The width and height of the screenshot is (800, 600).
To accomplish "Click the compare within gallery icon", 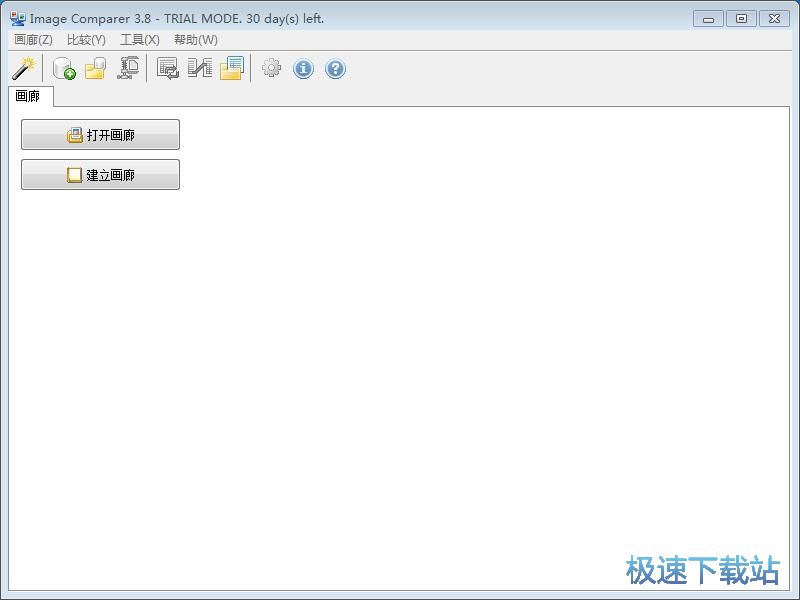I will (167, 68).
